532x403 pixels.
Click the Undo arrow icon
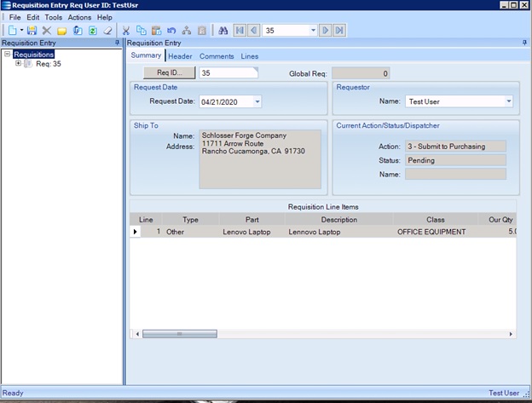click(x=171, y=31)
